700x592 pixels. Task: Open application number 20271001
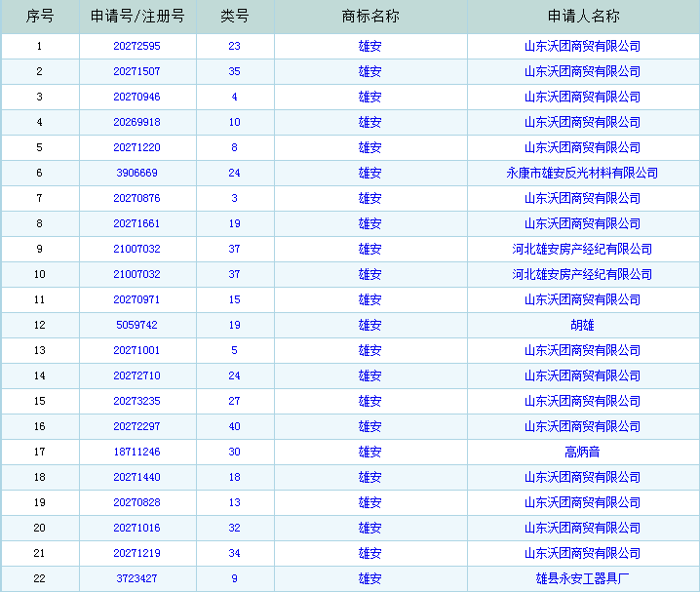[136, 350]
